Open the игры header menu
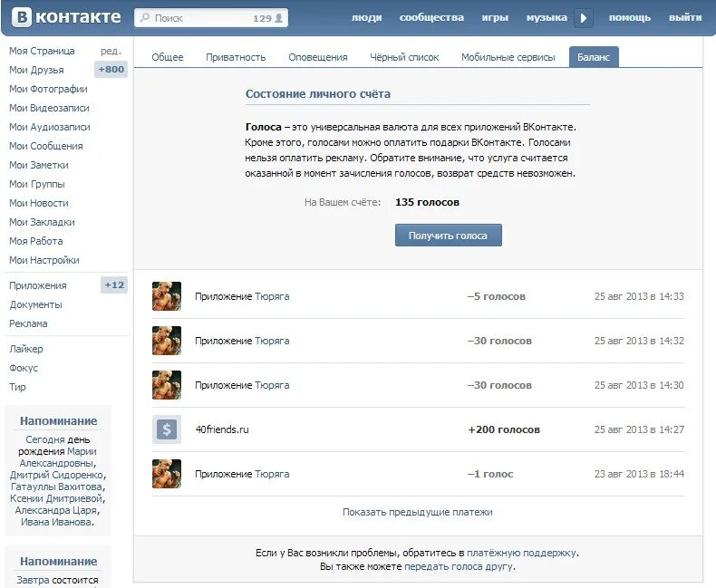Image resolution: width=716 pixels, height=588 pixels. click(495, 17)
